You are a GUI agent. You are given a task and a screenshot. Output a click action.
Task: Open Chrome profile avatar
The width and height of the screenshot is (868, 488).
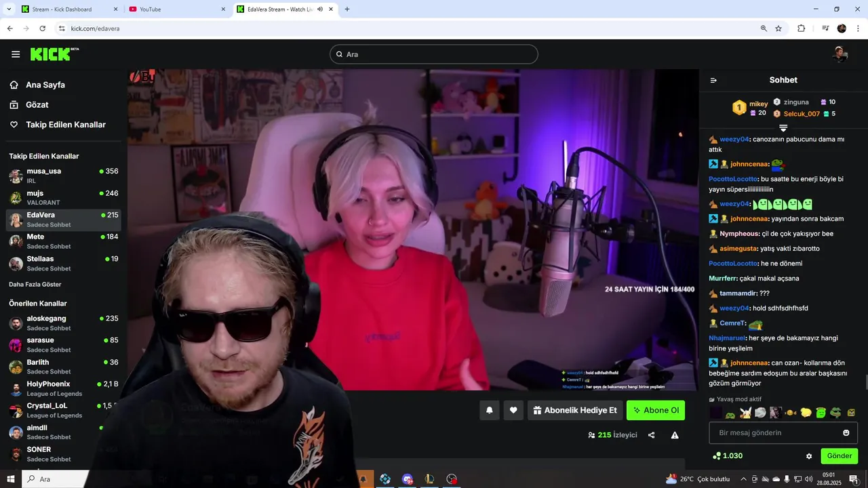pos(842,28)
